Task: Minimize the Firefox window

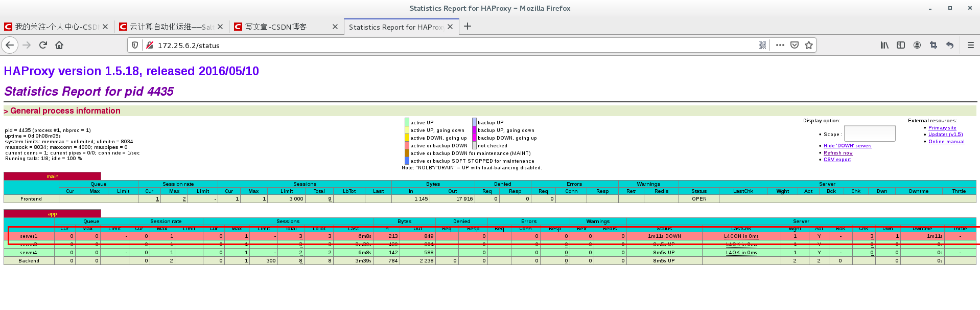Action: pyautogui.click(x=930, y=8)
